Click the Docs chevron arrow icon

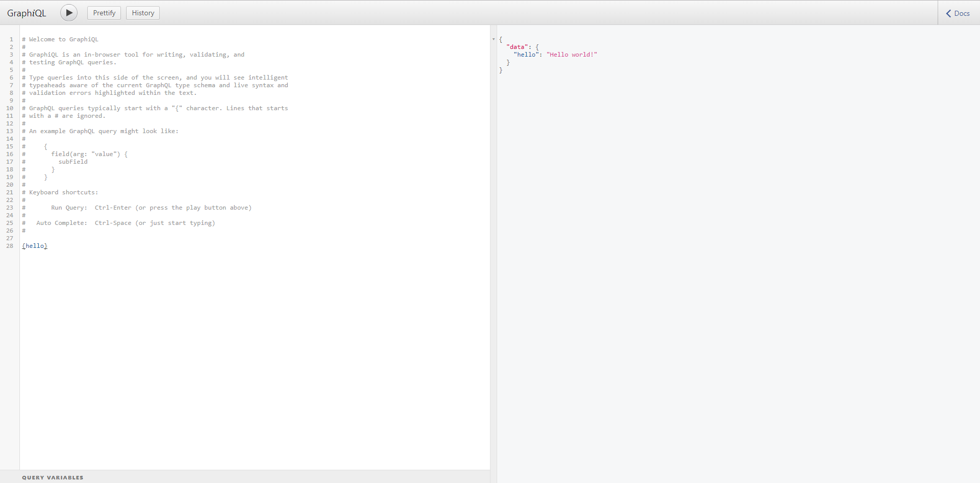pos(948,13)
